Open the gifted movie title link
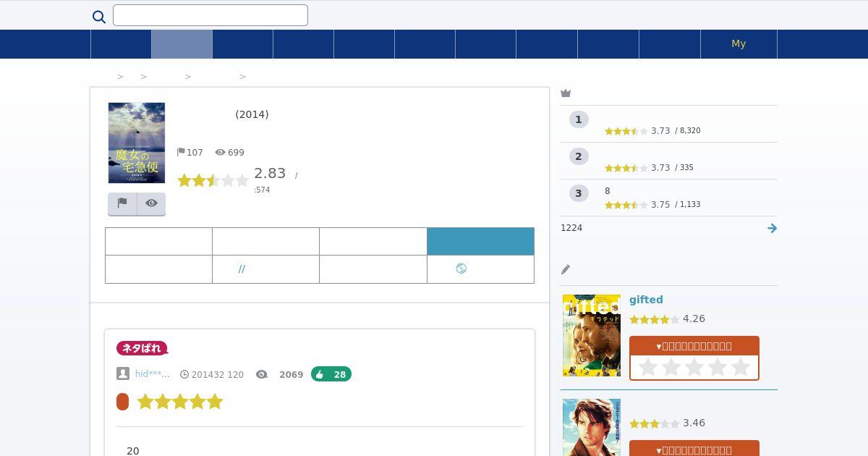The width and height of the screenshot is (868, 456). (x=646, y=300)
